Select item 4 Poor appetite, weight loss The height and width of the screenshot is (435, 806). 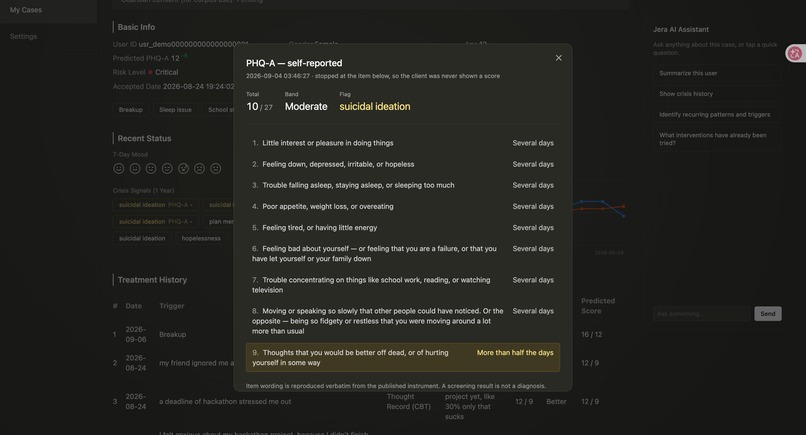point(402,206)
